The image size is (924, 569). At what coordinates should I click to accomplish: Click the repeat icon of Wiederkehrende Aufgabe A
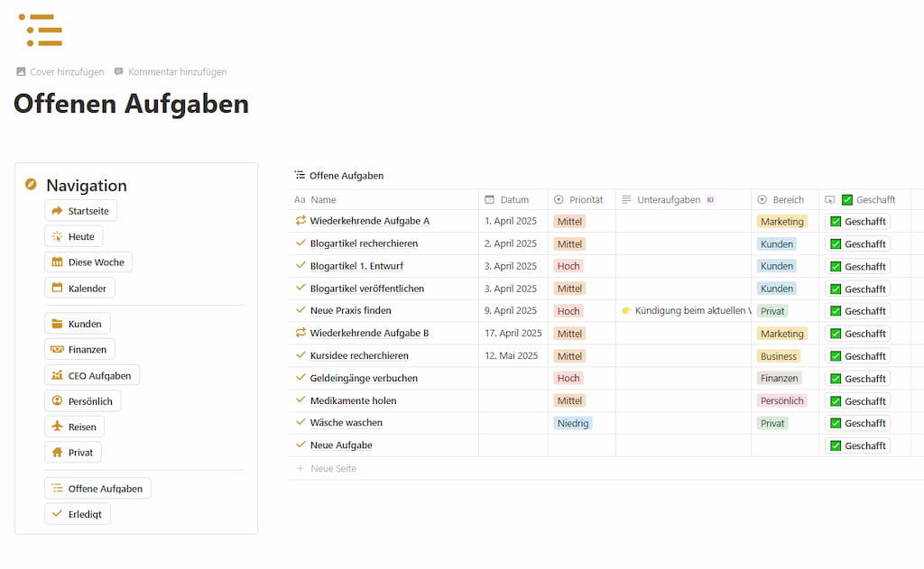300,220
